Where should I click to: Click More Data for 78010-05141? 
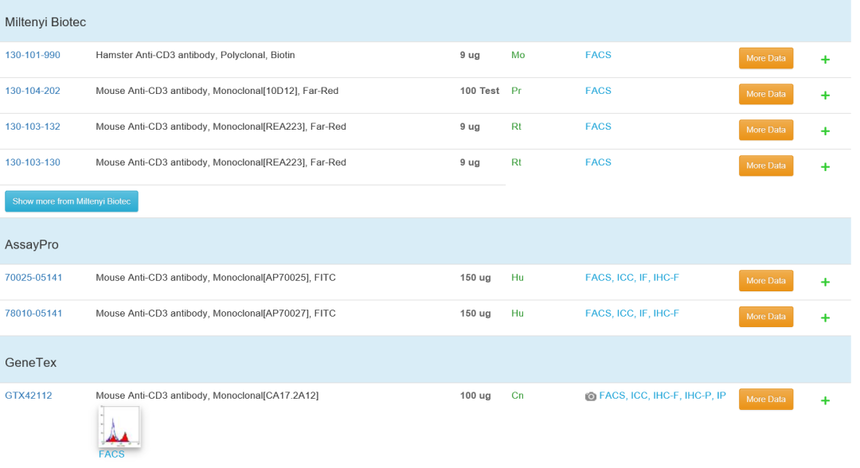pos(765,316)
